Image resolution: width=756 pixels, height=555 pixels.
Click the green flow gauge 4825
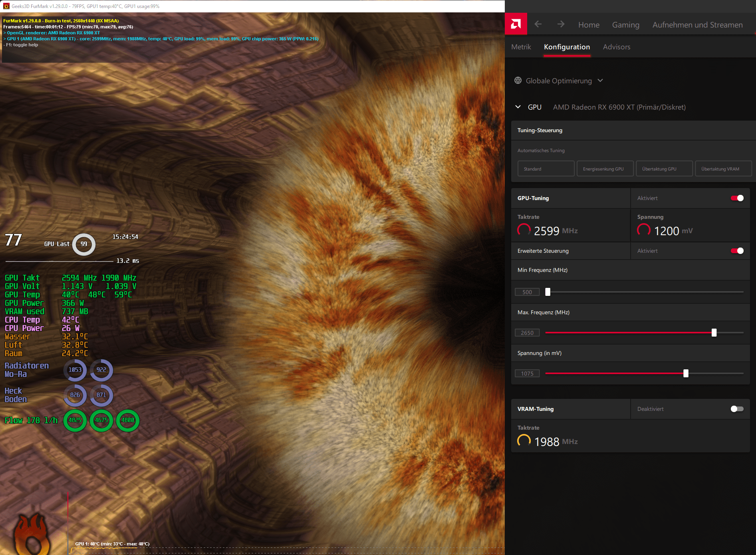(x=75, y=420)
